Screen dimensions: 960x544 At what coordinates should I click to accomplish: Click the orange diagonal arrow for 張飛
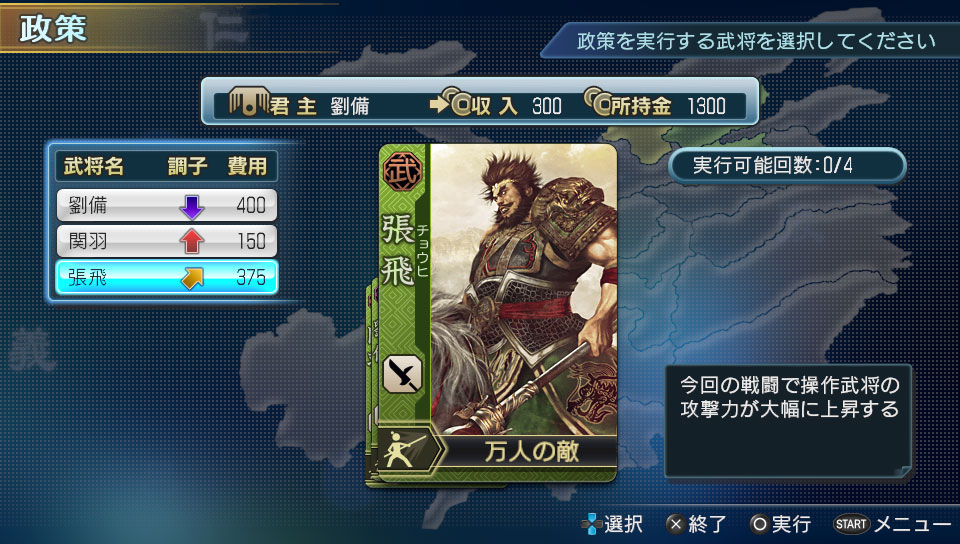pos(192,278)
